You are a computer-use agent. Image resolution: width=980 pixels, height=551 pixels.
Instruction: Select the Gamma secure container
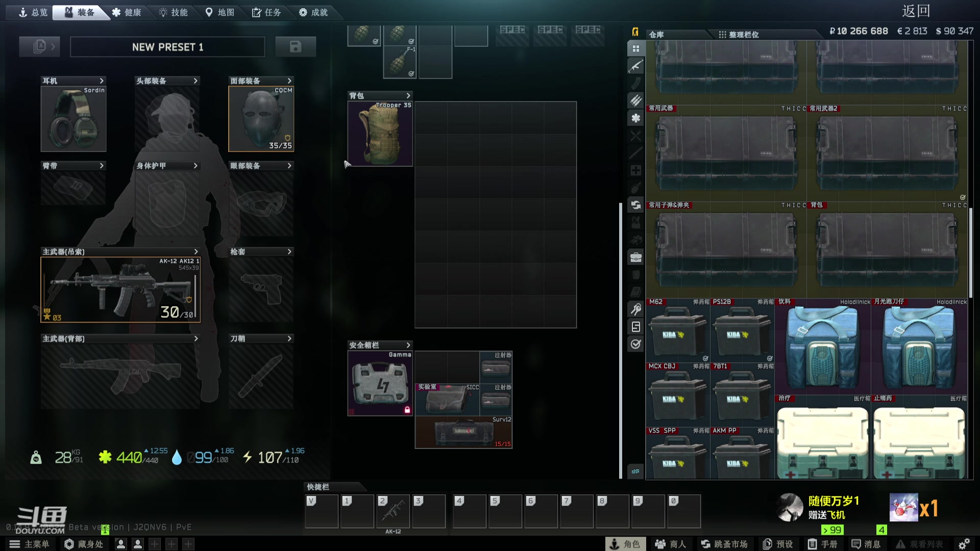380,383
